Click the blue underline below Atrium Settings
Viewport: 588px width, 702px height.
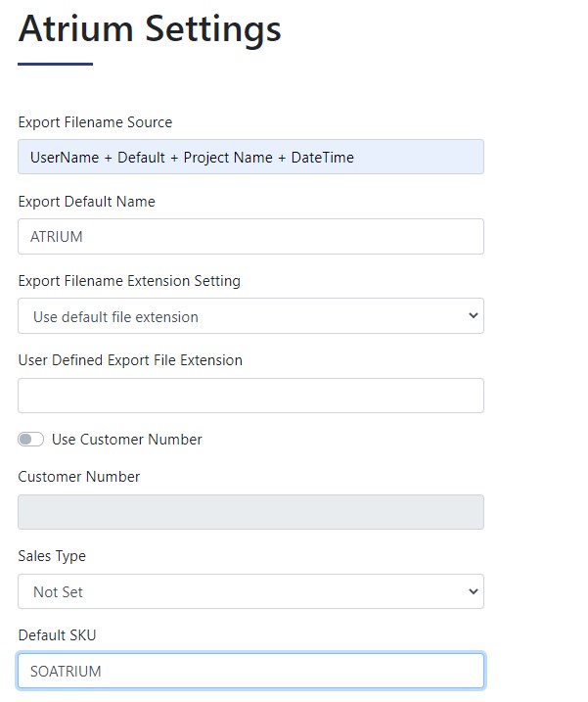pyautogui.click(x=55, y=64)
